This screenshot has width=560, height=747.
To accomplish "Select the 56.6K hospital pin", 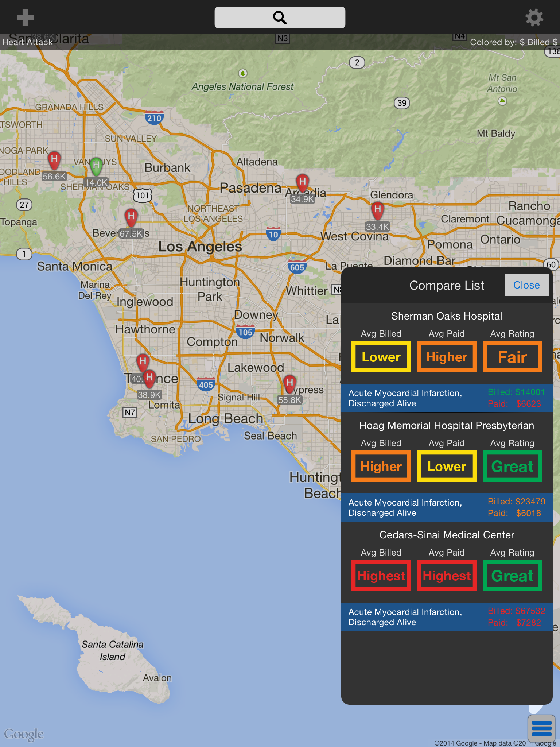I will (x=54, y=161).
